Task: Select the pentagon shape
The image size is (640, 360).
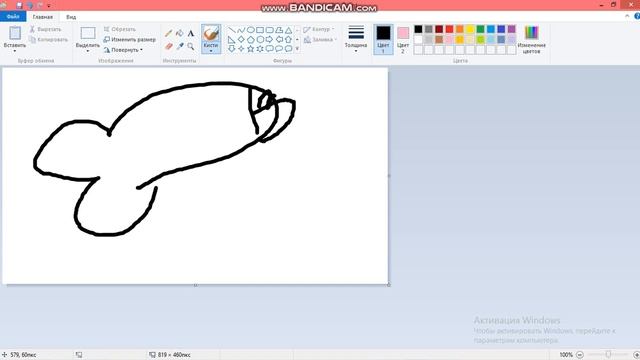Action: coord(250,40)
